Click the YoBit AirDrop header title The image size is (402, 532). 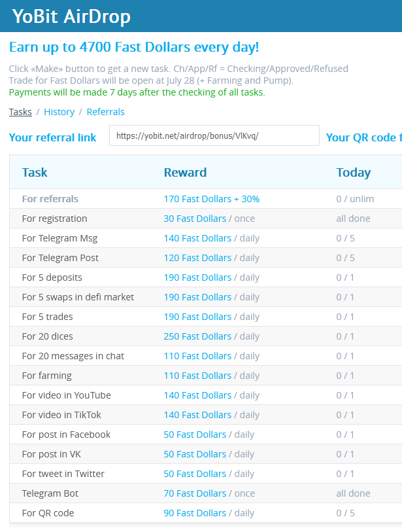click(x=71, y=16)
